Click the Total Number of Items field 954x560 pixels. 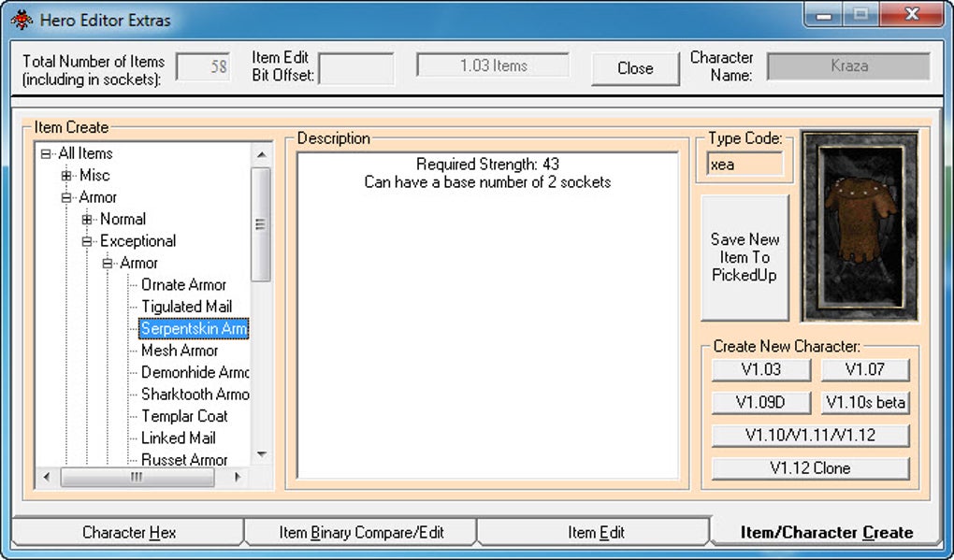click(x=203, y=66)
